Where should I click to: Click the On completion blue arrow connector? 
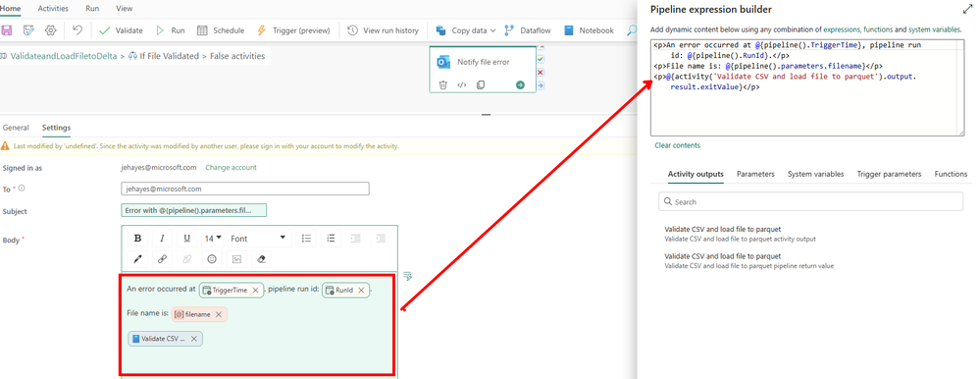click(x=541, y=85)
